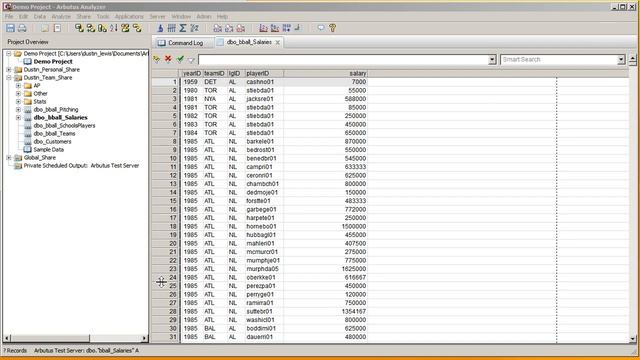The image size is (640, 360).
Task: Click the funnel filter icon beside green check
Action: tap(191, 60)
